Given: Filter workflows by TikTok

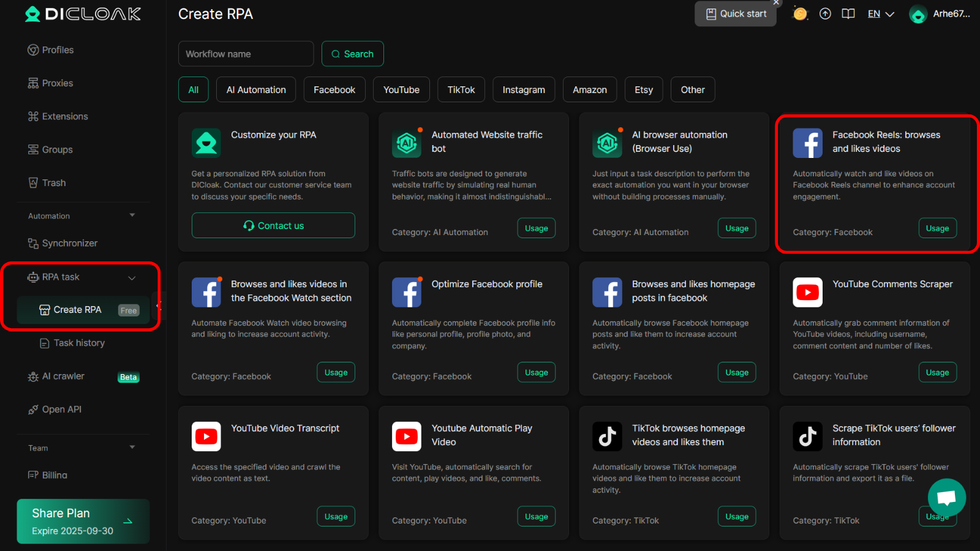Looking at the screenshot, I should (x=461, y=89).
